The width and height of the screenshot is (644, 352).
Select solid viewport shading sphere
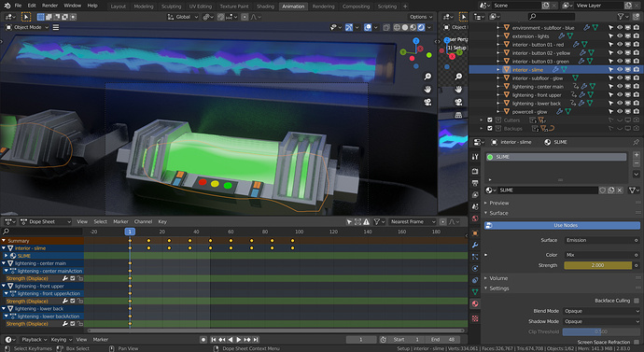(405, 27)
